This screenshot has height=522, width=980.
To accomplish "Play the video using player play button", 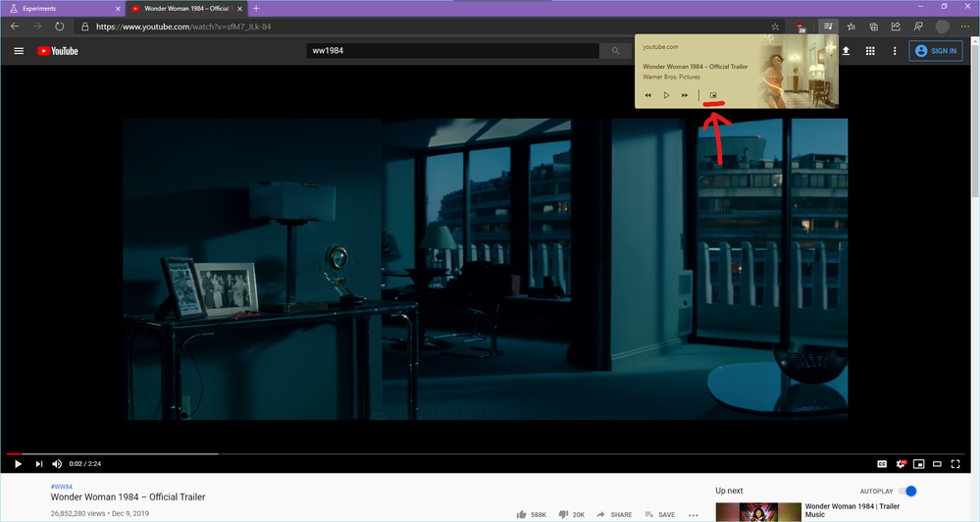I will (18, 464).
